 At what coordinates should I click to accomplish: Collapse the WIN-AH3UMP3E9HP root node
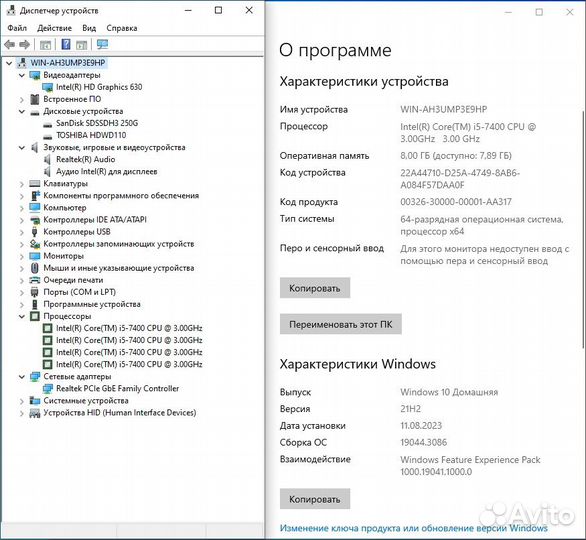pos(9,63)
